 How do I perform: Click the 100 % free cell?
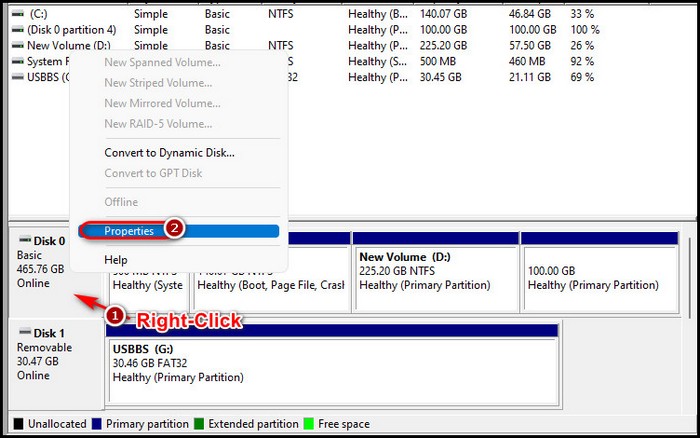point(585,30)
